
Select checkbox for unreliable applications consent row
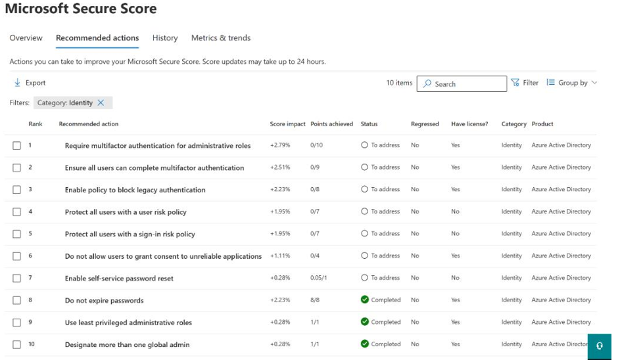pyautogui.click(x=16, y=256)
